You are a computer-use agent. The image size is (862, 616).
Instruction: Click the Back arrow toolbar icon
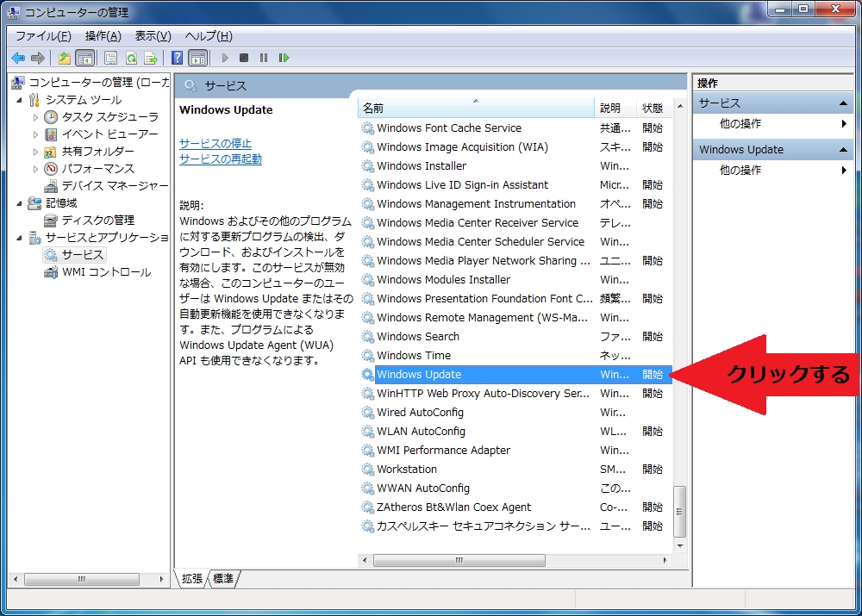(x=18, y=58)
